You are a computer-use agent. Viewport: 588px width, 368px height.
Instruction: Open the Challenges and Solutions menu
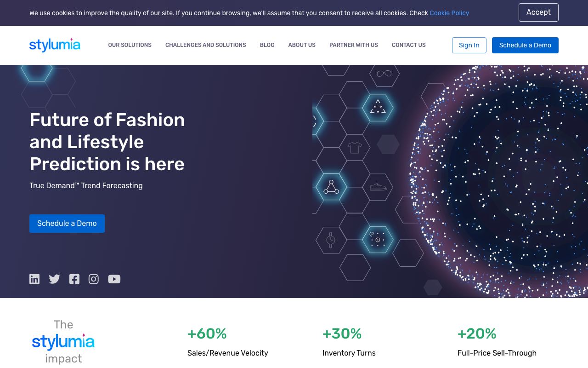[x=205, y=45]
